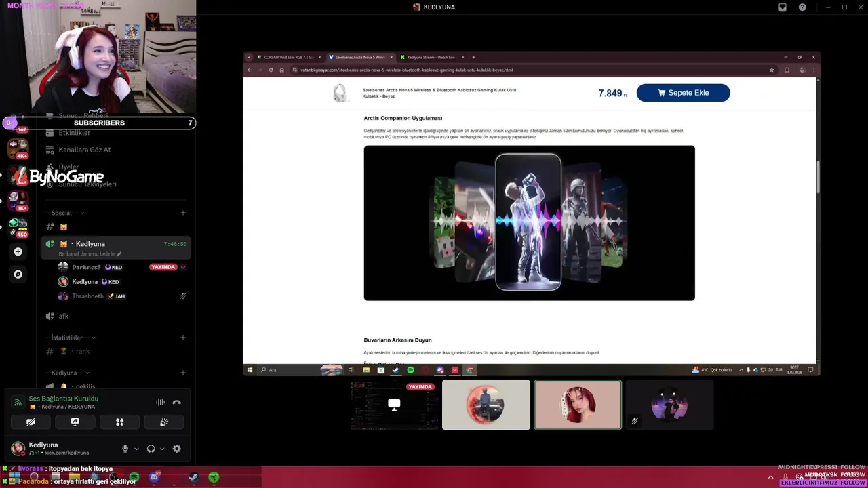Open headphone output options arrow
Screen dimensions: 868x488
tap(162, 449)
